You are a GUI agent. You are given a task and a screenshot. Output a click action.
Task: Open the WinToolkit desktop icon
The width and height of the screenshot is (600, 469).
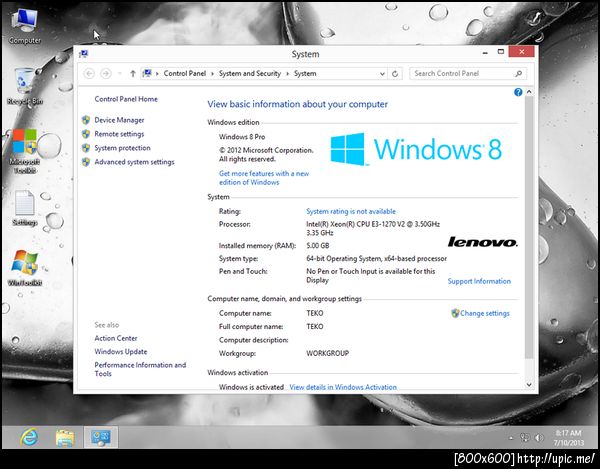coord(24,268)
